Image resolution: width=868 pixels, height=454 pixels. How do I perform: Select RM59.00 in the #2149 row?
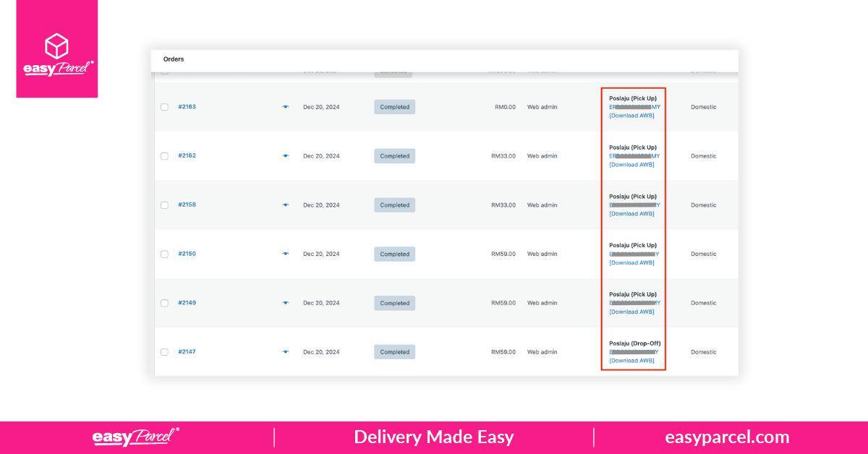(503, 303)
